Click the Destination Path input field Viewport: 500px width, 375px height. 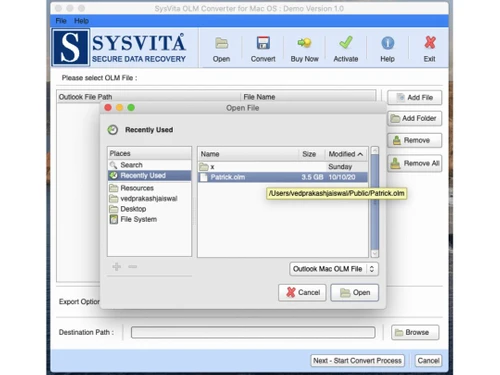[x=253, y=332]
